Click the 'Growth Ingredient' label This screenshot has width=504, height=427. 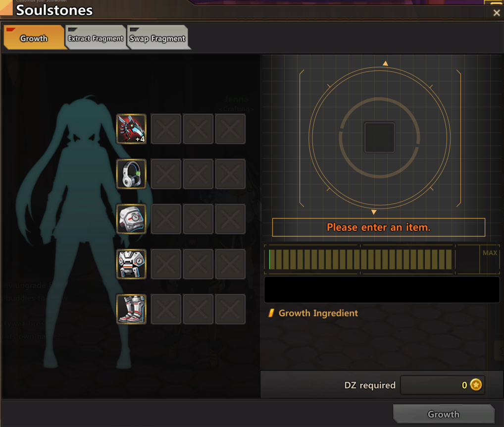318,313
